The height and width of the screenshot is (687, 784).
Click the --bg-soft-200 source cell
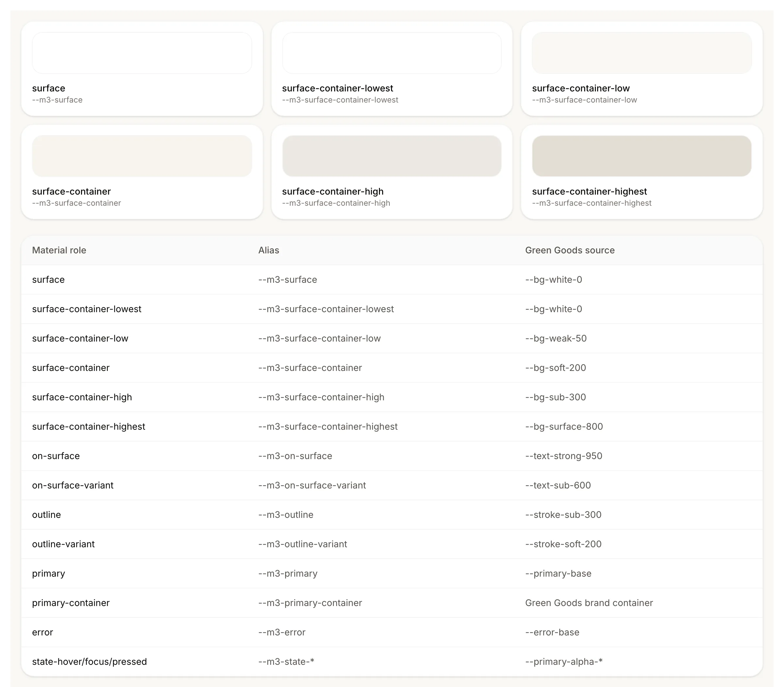555,368
